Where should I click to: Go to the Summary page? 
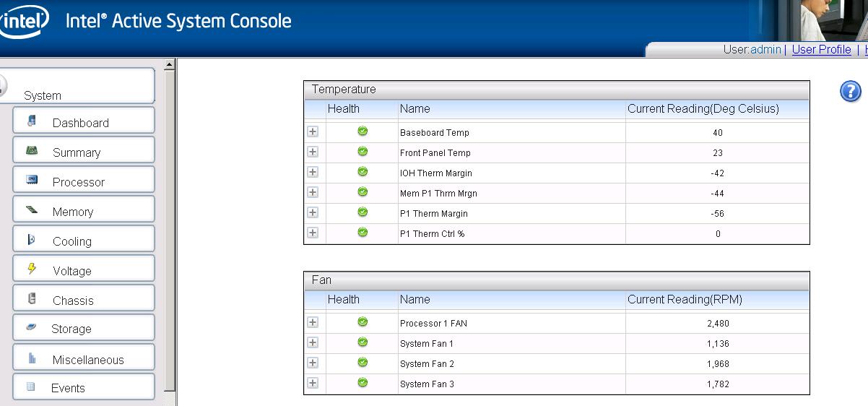point(84,150)
